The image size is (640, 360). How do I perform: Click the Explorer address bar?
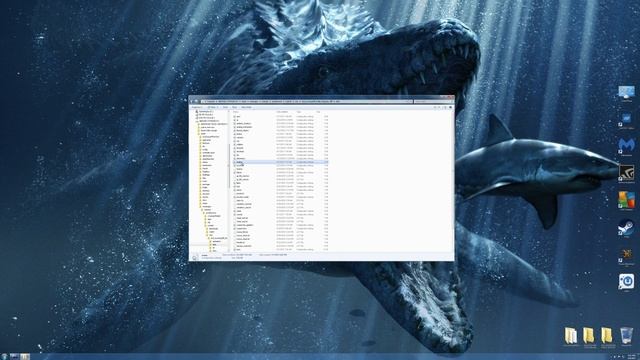[306, 101]
